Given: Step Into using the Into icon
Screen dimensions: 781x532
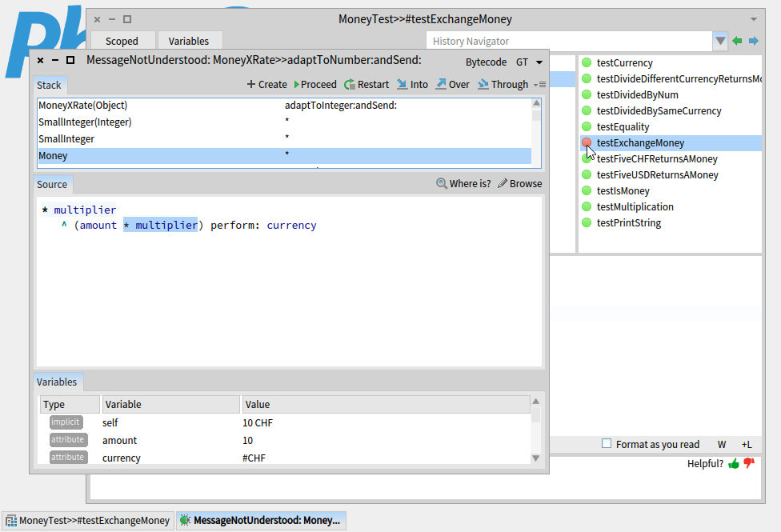Looking at the screenshot, I should tap(402, 84).
